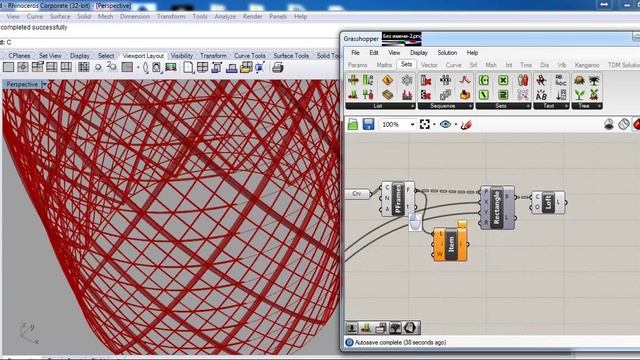Click the Crv parameter on canvas
The width and height of the screenshot is (640, 360).
tap(357, 194)
